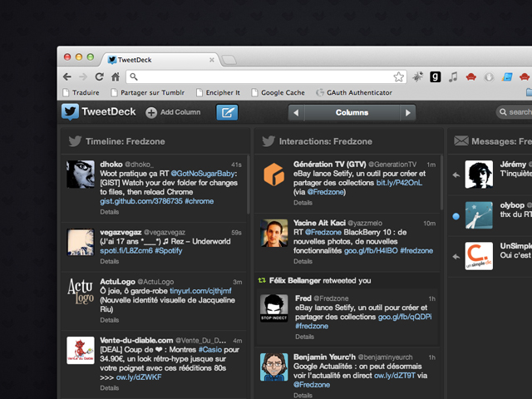This screenshot has height=399, width=532.
Task: Click the TweetDeck bird logo icon
Action: pos(70,112)
